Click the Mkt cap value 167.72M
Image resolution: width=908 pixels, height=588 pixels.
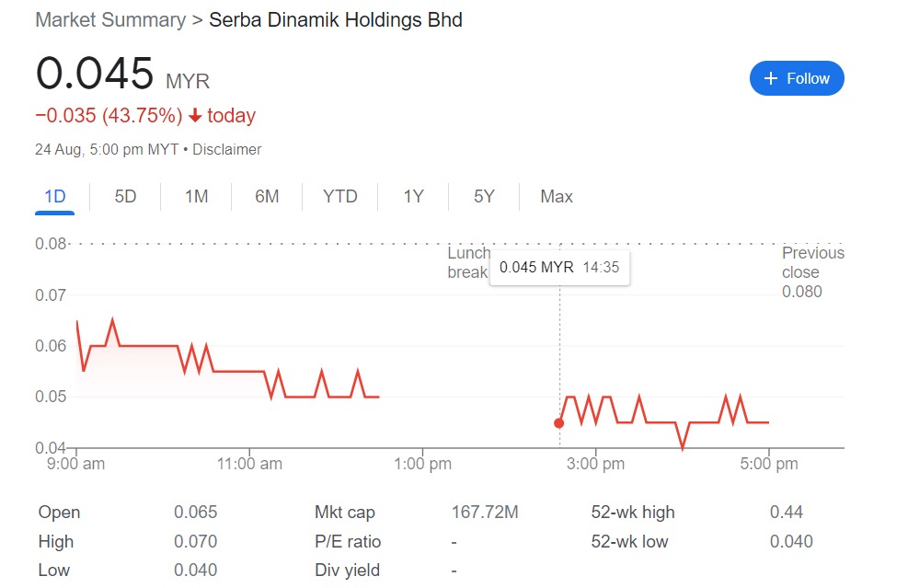coord(485,513)
